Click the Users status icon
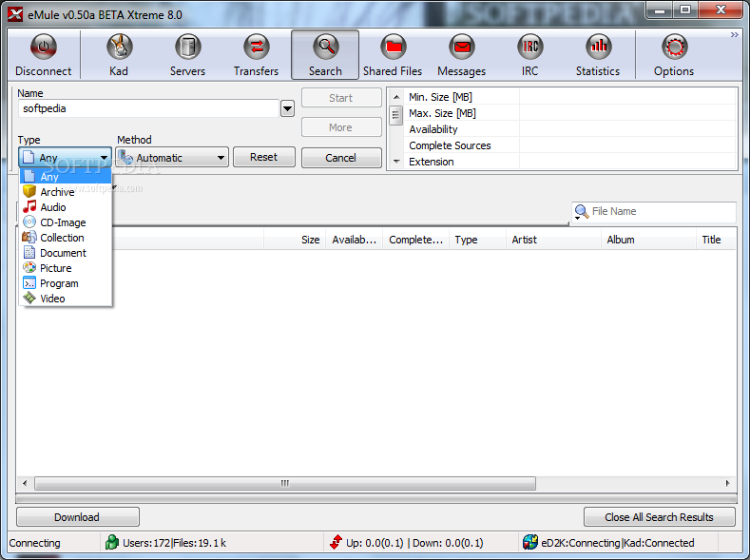This screenshot has height=560, width=750. (x=112, y=542)
